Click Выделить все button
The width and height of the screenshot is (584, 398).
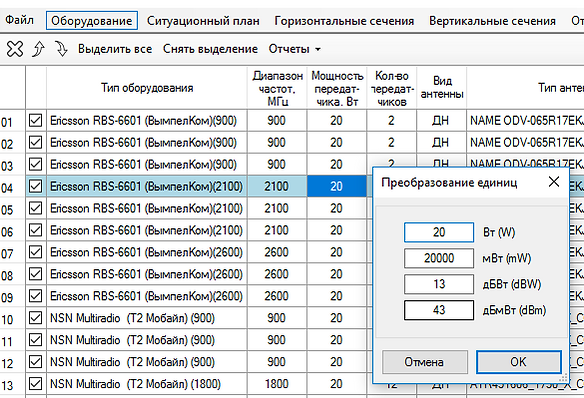click(x=115, y=49)
